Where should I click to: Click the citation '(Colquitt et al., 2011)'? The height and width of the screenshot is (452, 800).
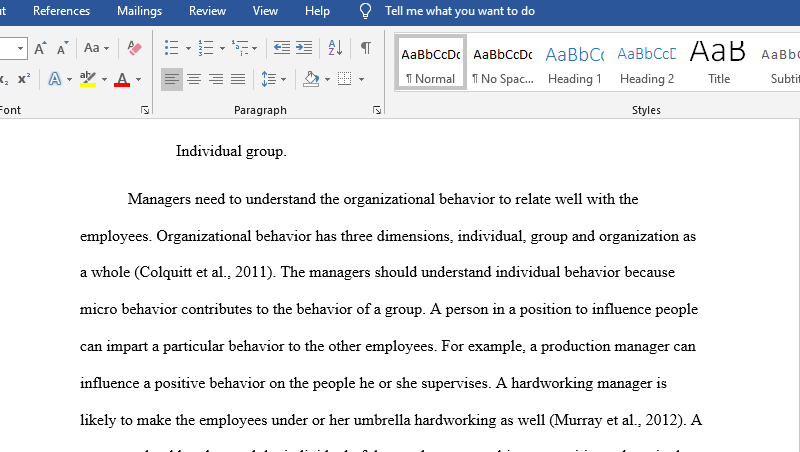(205, 272)
